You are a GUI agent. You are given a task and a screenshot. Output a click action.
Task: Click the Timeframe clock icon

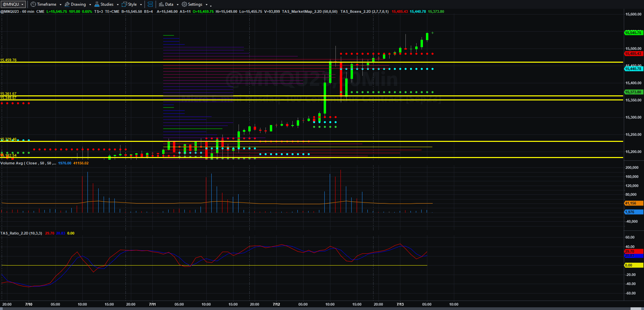pos(33,4)
